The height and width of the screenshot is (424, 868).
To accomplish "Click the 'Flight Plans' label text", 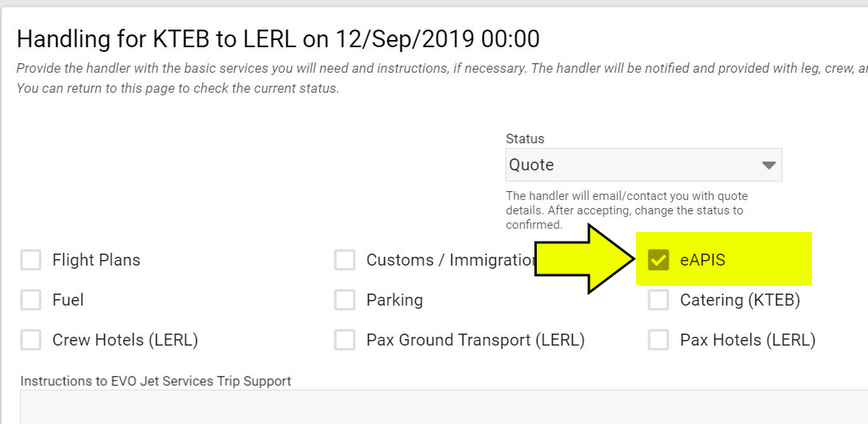I will click(96, 260).
